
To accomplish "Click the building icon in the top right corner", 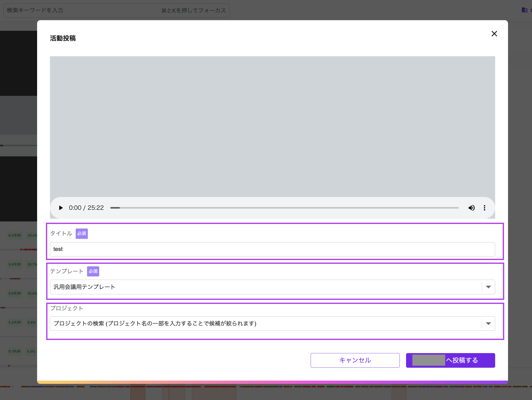I will click(x=525, y=10).
